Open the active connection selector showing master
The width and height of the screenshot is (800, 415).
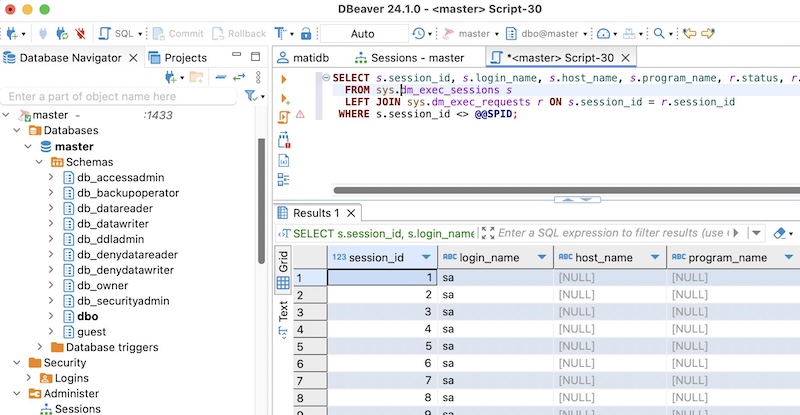point(470,34)
